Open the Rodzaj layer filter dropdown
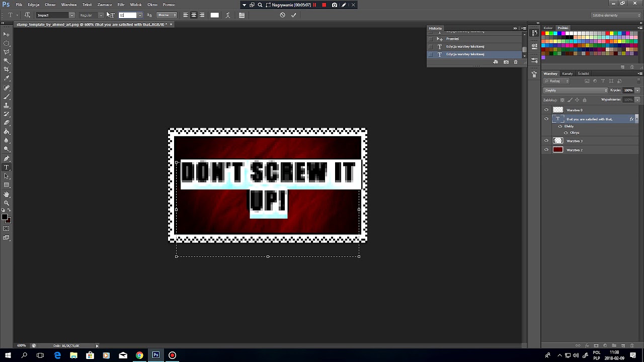The width and height of the screenshot is (644, 362). pos(557,81)
